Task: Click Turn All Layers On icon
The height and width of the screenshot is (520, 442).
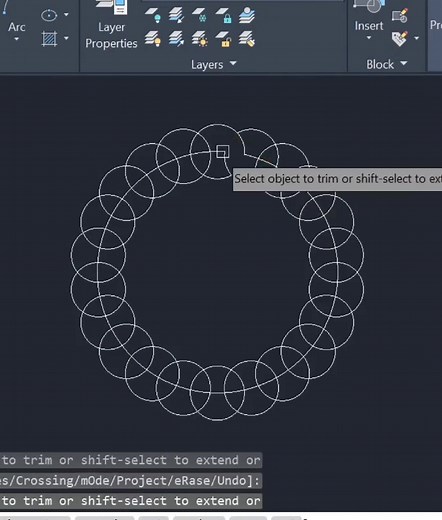Action: point(153,39)
